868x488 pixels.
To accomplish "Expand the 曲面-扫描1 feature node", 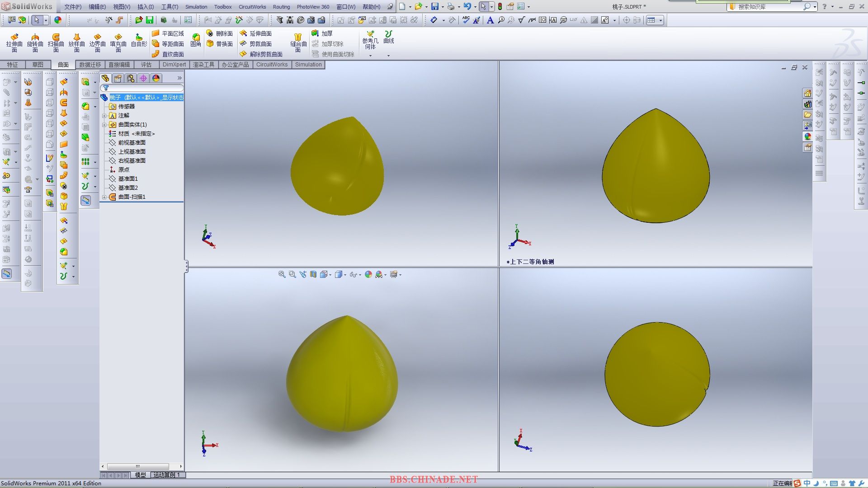I will (x=104, y=197).
